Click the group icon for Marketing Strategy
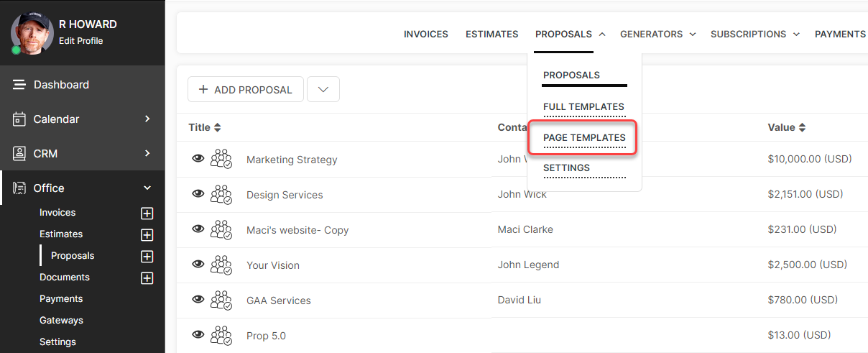Screen dimensions: 868x353 point(221,160)
